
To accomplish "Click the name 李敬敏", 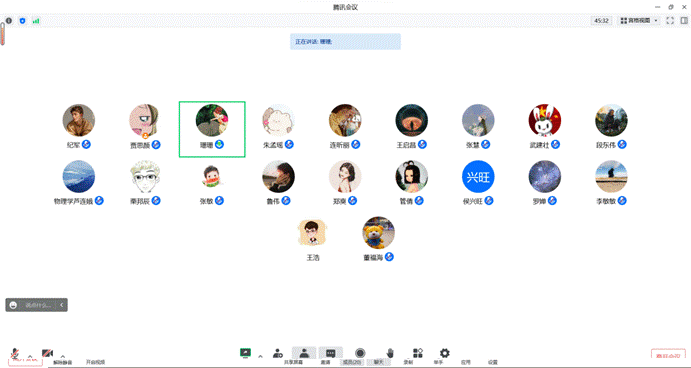I will click(606, 201).
